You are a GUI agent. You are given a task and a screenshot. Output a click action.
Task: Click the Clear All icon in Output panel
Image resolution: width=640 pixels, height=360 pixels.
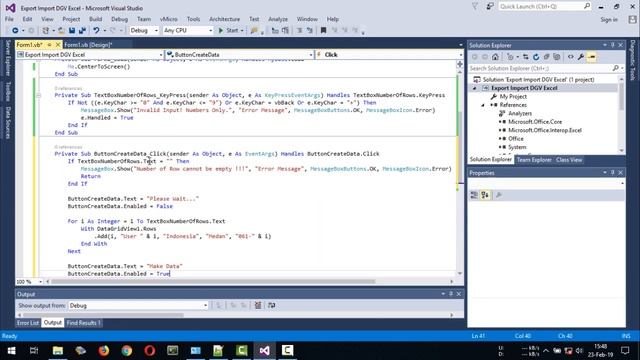coord(258,305)
